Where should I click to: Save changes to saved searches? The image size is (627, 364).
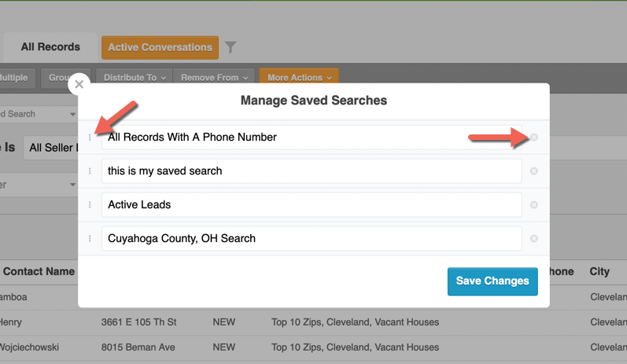[x=492, y=281]
